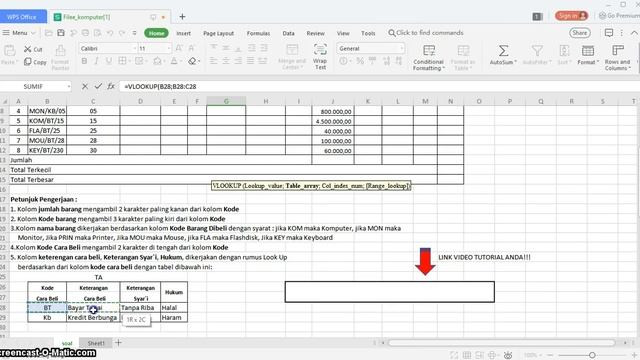Toggle Bold formatting
Viewport: 640px width, 360px height.
tap(84, 61)
